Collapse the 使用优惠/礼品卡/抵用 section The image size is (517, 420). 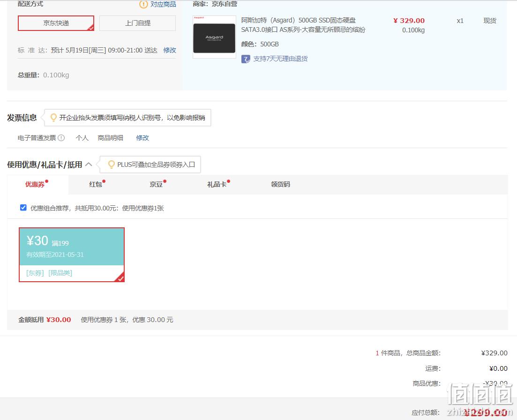point(89,164)
